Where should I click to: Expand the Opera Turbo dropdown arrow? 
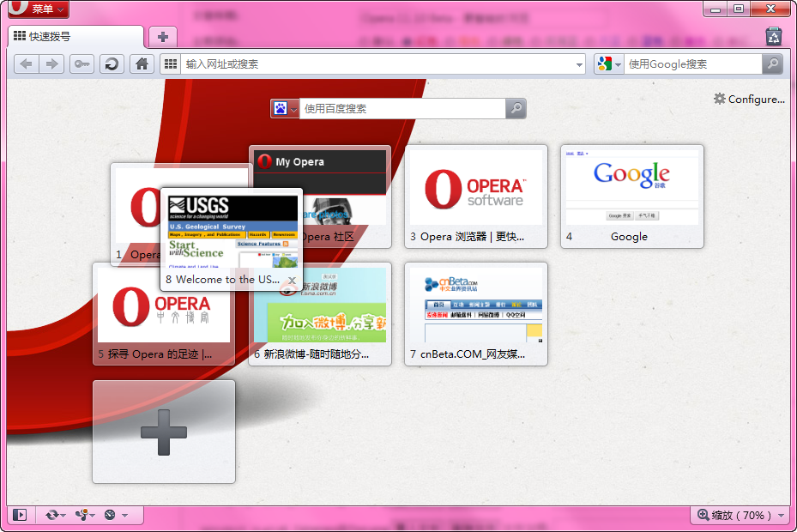tap(124, 516)
